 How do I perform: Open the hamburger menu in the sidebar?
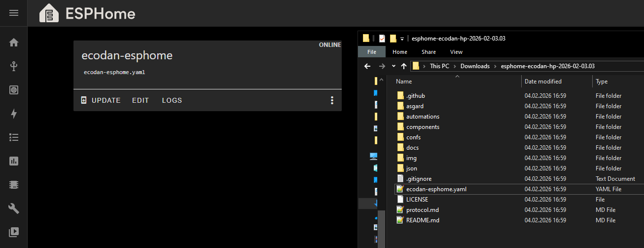(14, 13)
